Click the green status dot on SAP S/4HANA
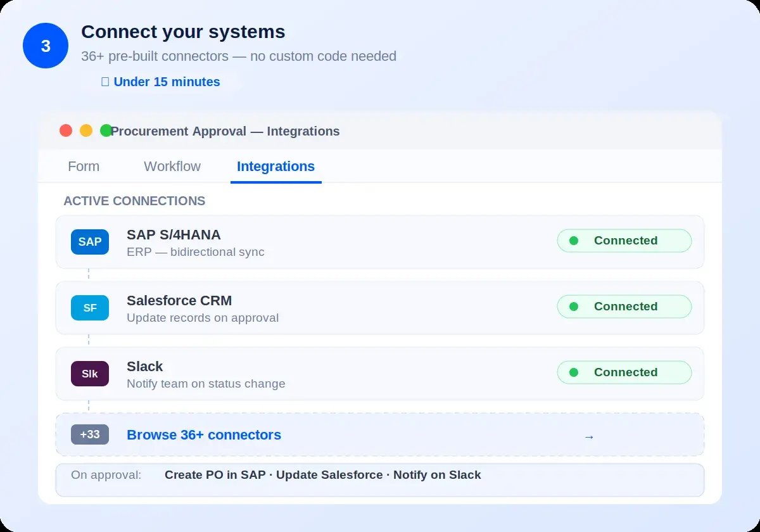760x532 pixels. point(575,241)
